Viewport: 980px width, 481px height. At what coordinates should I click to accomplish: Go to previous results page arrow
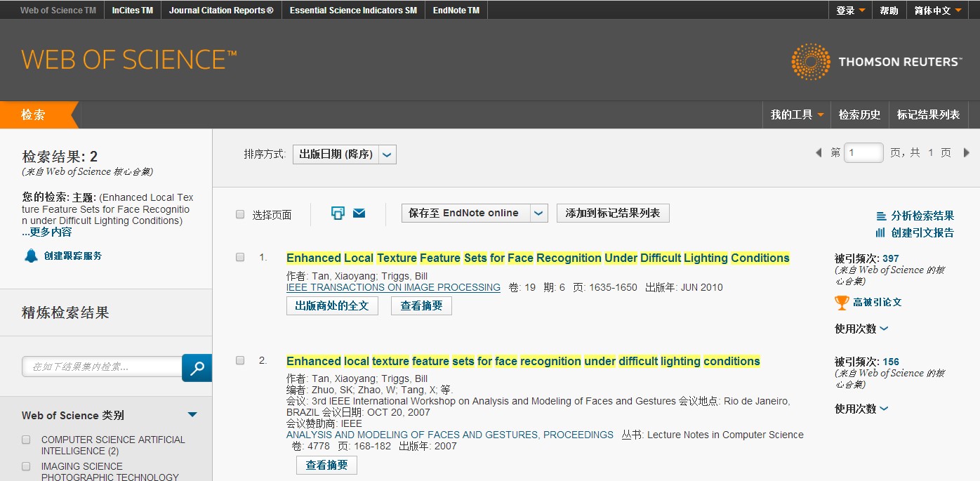pyautogui.click(x=818, y=152)
